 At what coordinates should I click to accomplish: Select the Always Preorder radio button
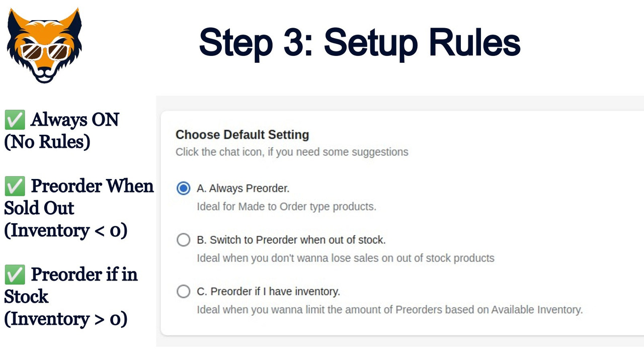point(183,188)
